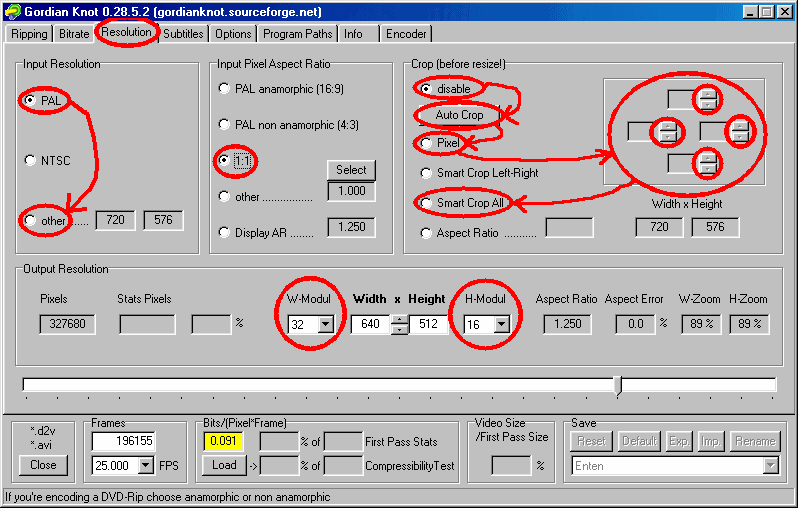Click the other aspect ratio 1.000 field

coord(352,191)
